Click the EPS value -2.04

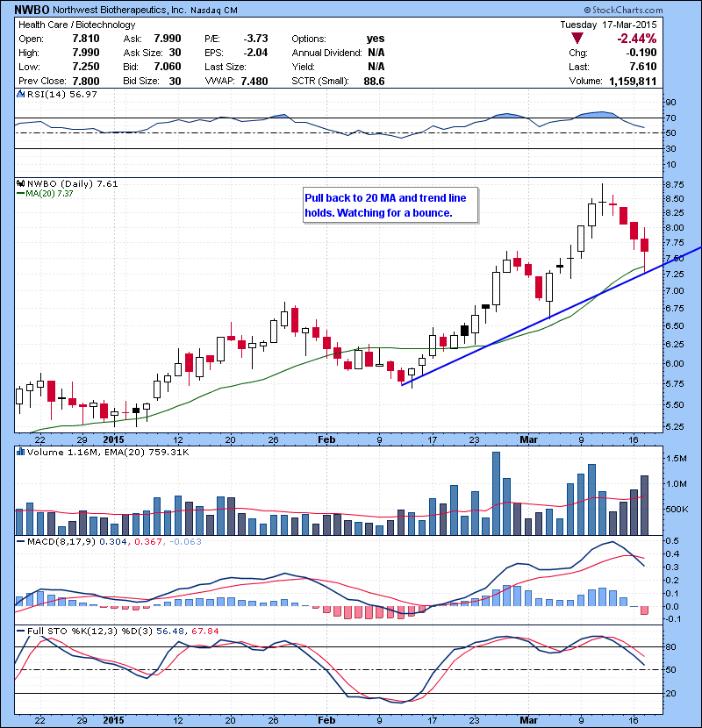[255, 53]
